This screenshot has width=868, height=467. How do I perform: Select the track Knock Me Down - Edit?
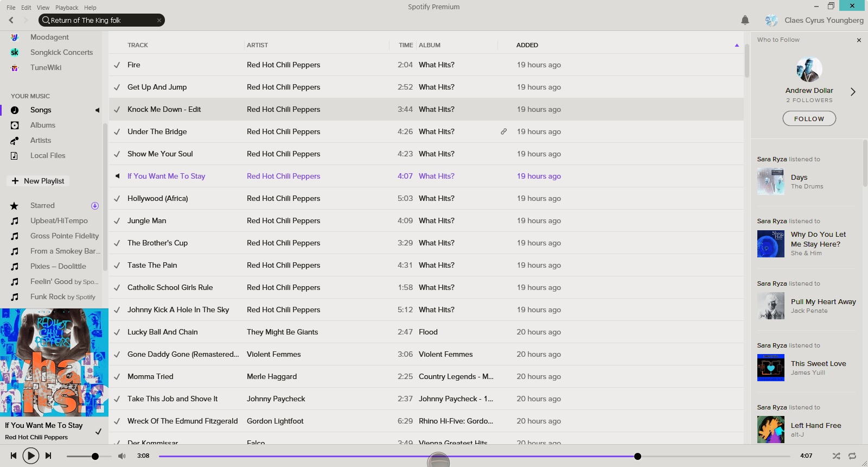pyautogui.click(x=164, y=109)
